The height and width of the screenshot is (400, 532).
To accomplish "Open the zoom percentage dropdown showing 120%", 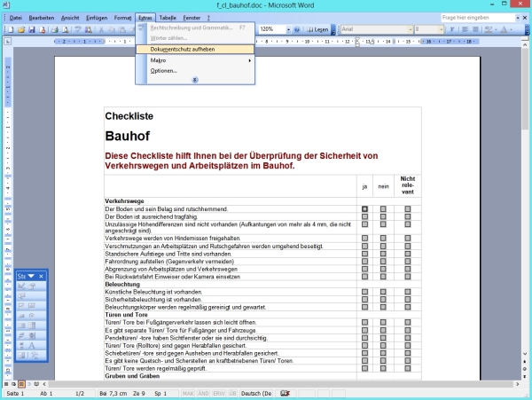I will click(287, 29).
